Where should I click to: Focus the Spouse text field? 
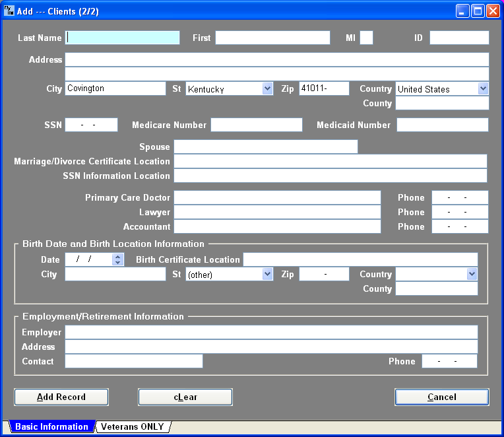pyautogui.click(x=265, y=147)
